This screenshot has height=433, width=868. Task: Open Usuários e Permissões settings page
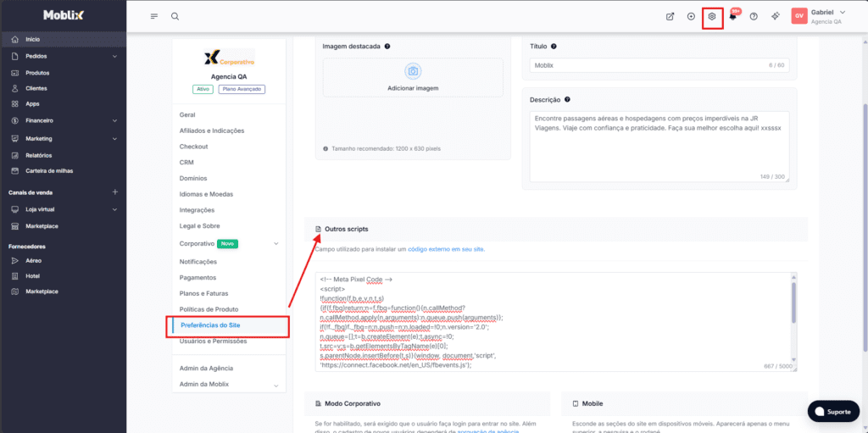coord(214,341)
